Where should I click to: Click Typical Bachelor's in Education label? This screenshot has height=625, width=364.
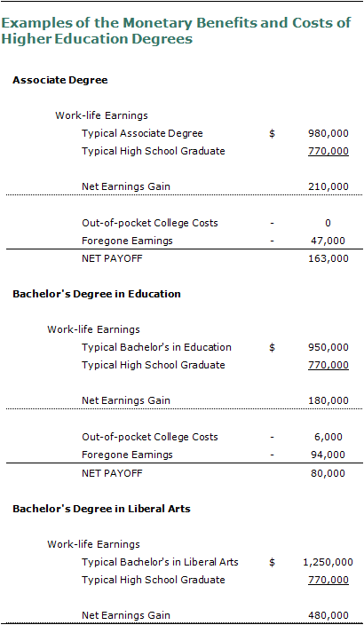(156, 347)
